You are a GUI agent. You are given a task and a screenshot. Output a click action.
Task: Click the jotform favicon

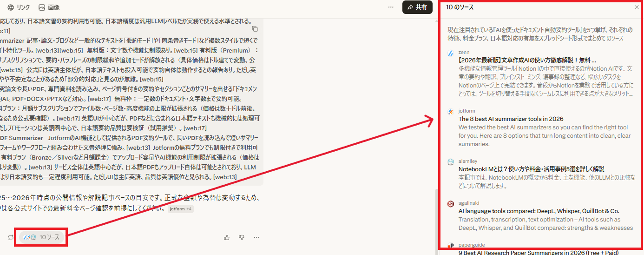[450, 112]
